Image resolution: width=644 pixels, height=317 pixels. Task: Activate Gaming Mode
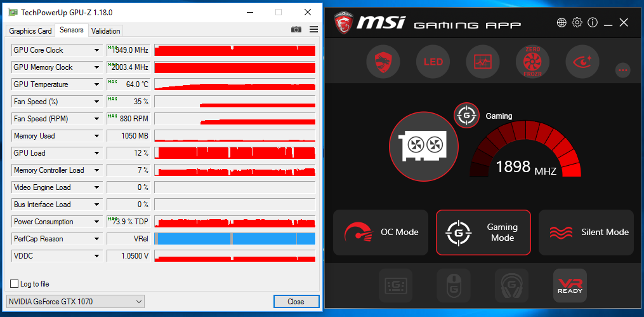[x=483, y=233]
